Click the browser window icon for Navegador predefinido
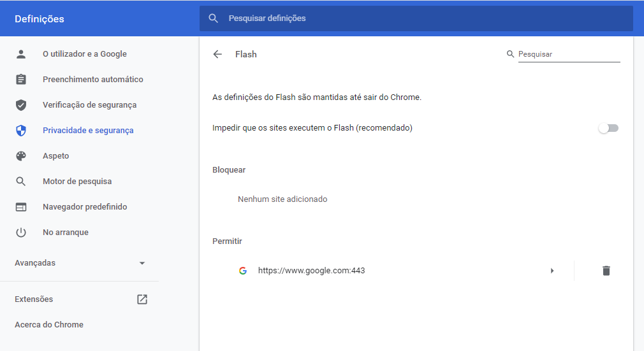644x351 pixels. click(x=21, y=207)
